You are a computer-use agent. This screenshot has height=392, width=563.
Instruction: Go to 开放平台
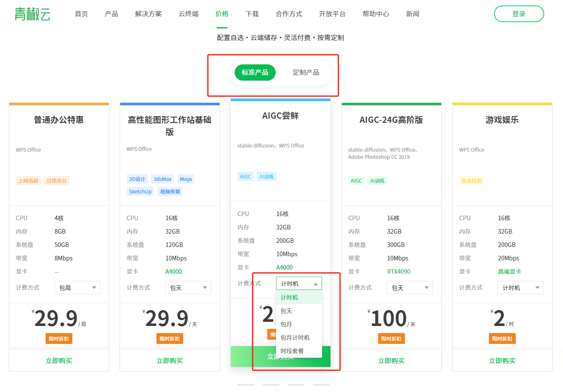[x=333, y=14]
